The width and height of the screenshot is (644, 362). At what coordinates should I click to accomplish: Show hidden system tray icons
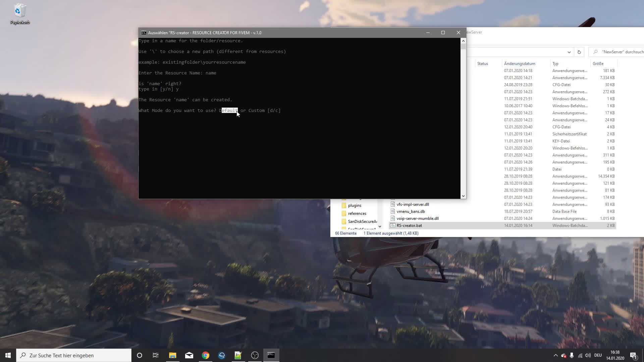pyautogui.click(x=555, y=355)
